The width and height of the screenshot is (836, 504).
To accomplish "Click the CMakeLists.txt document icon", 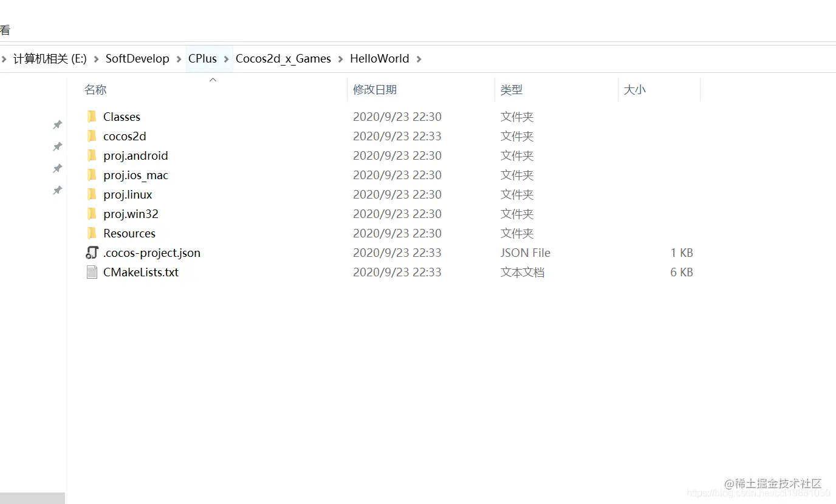I will [x=92, y=272].
